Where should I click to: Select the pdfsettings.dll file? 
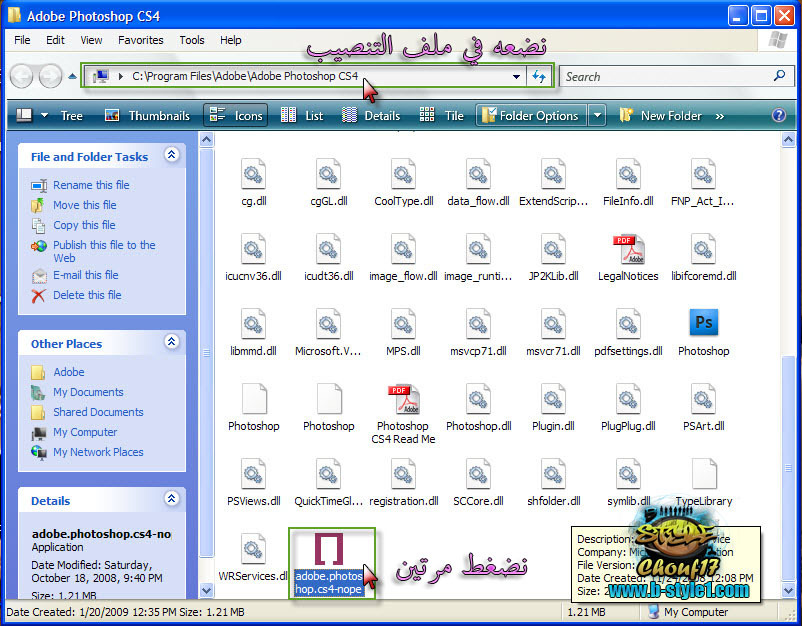[628, 332]
